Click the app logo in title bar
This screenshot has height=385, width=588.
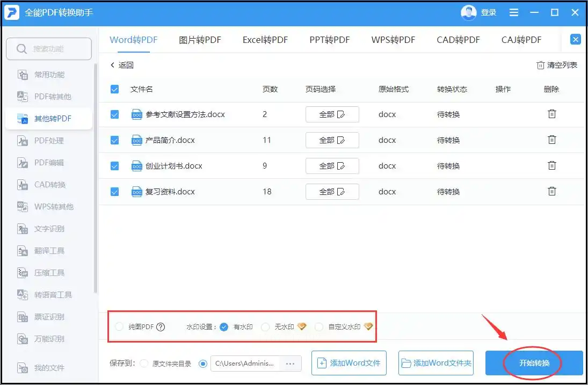pos(12,12)
